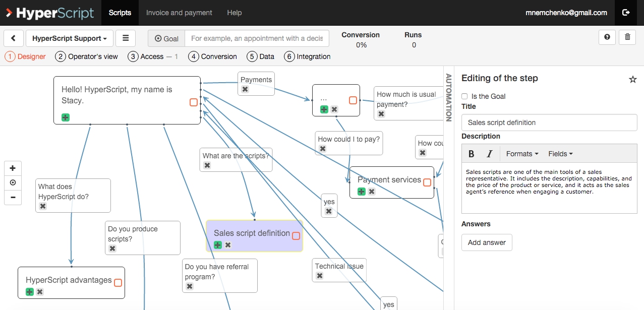Image resolution: width=644 pixels, height=310 pixels.
Task: Toggle goal square on Sales script definition
Action: [x=296, y=236]
